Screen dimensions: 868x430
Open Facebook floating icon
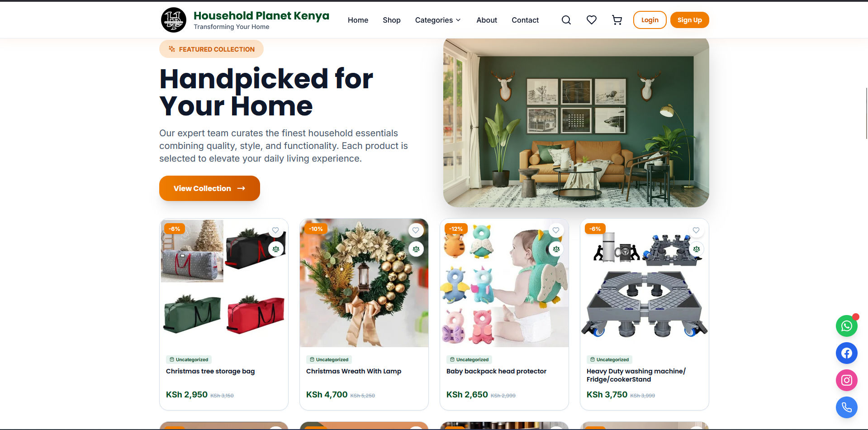(846, 353)
